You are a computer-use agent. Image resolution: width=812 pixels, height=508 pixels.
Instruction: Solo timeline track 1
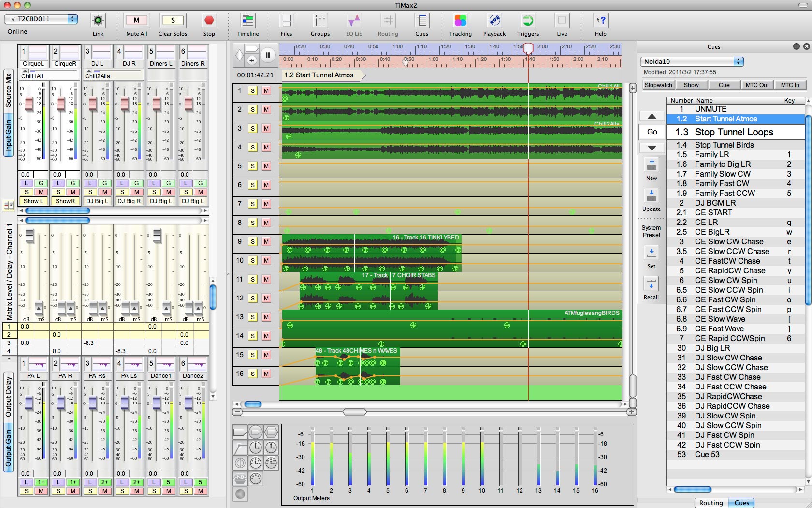point(252,90)
